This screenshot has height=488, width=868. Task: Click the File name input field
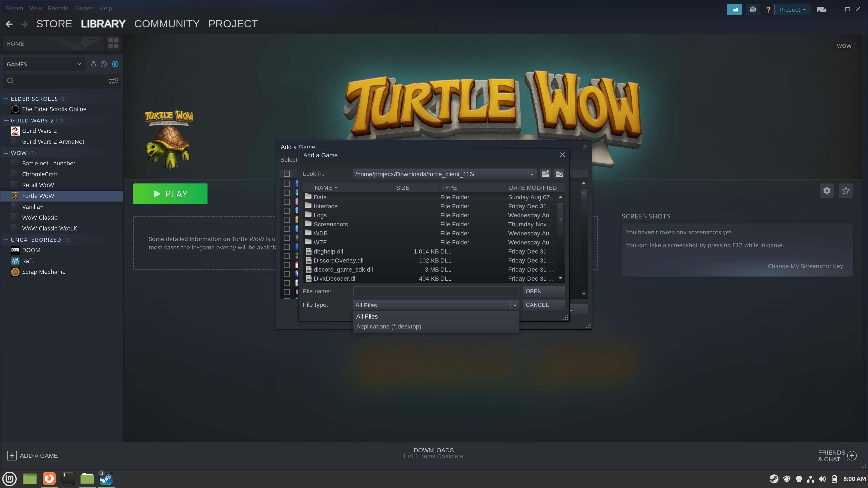[x=436, y=291]
